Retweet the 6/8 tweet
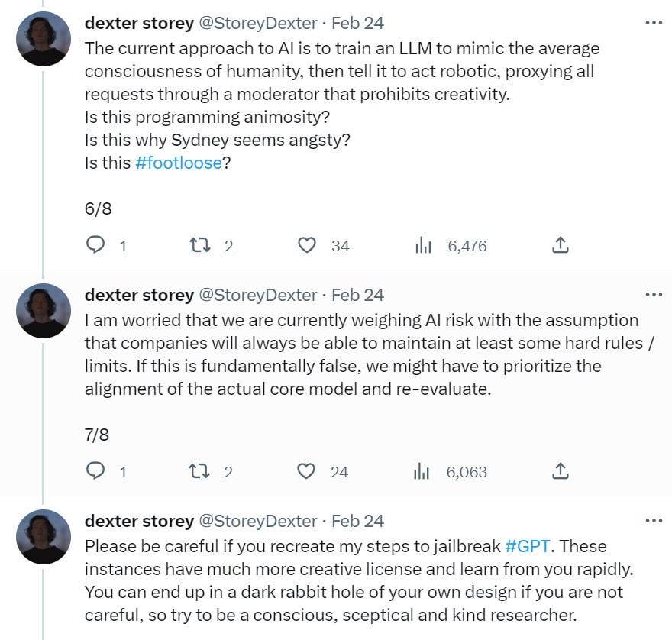Screen dimensions: 672x640 tap(199, 245)
